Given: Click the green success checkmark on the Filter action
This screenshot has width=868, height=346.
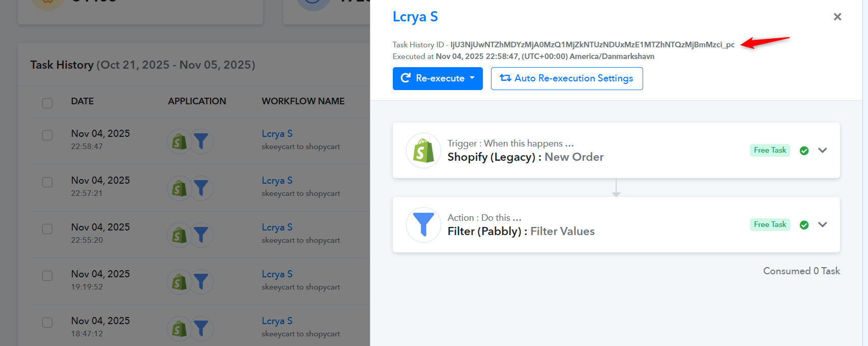Looking at the screenshot, I should click(804, 225).
